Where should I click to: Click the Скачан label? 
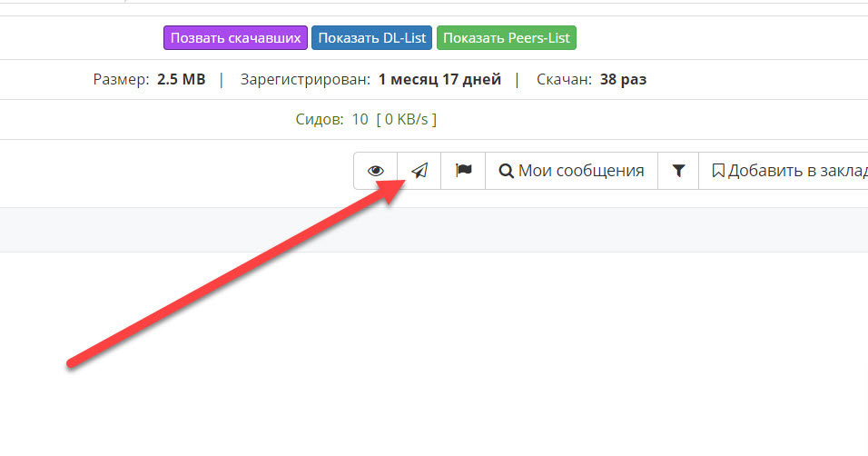[x=565, y=80]
